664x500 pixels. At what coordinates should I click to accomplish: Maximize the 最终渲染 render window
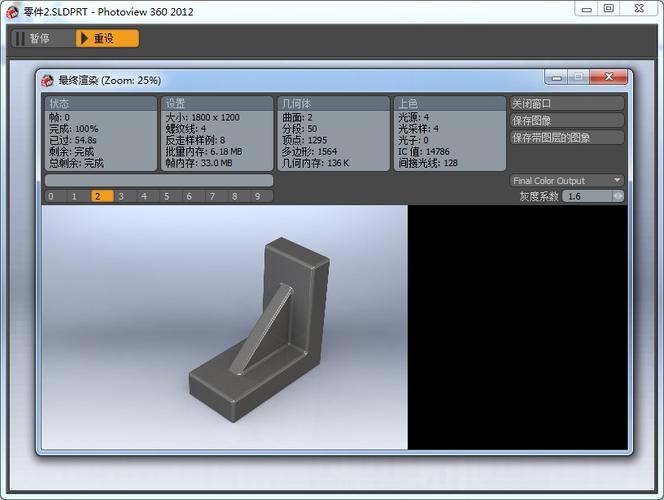[x=577, y=77]
